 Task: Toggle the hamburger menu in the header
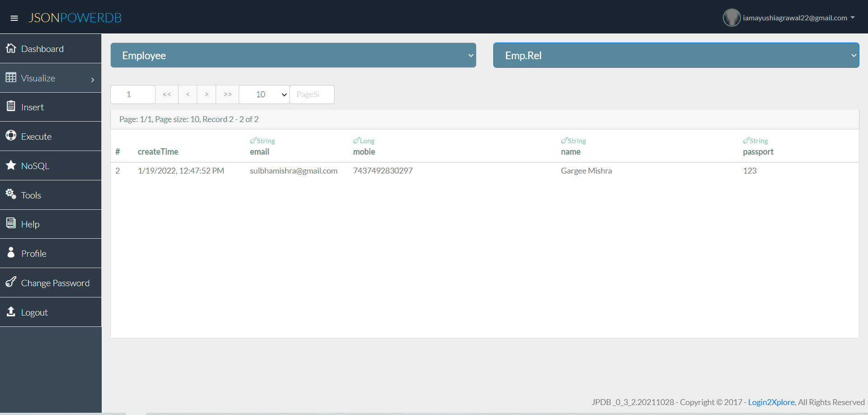tap(14, 18)
